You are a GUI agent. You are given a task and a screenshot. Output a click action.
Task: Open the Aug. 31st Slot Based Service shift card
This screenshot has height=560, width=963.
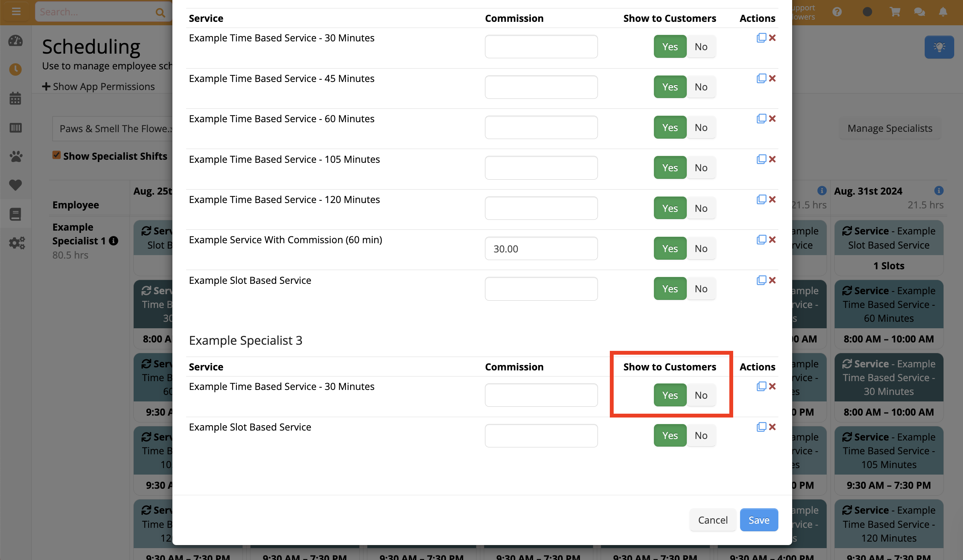[x=889, y=247]
